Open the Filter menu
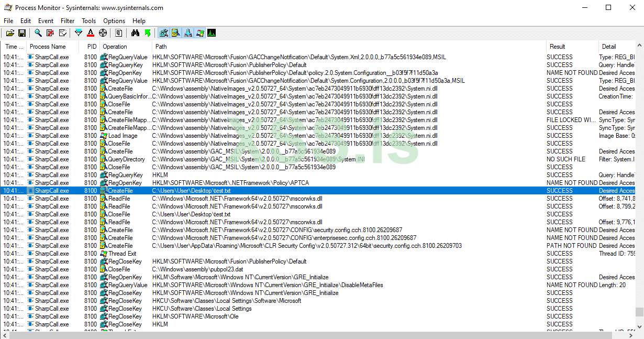This screenshot has height=339, width=644. pos(68,21)
